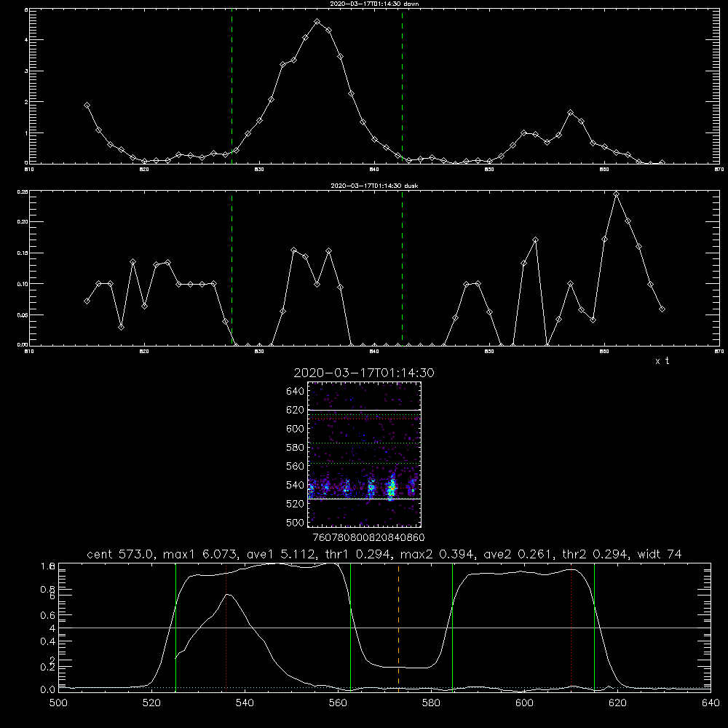
Task: Click the '560' tick label on bottom axis
Action: click(338, 703)
